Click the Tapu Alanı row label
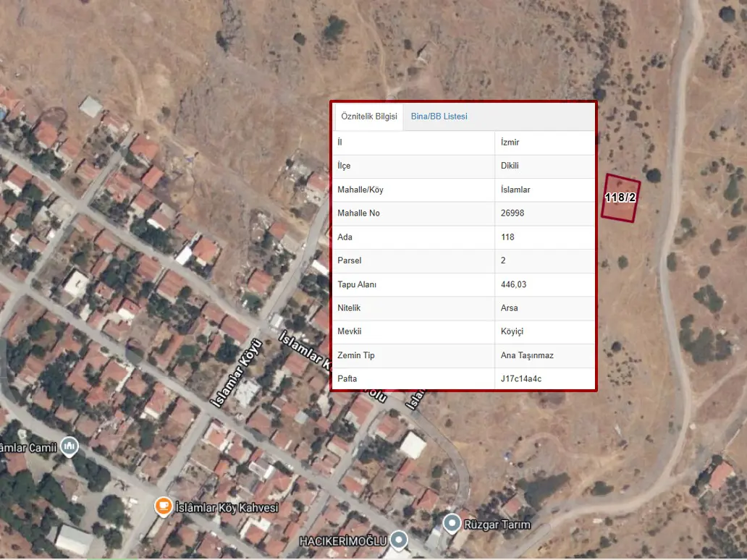This screenshot has width=747, height=560. (x=357, y=284)
